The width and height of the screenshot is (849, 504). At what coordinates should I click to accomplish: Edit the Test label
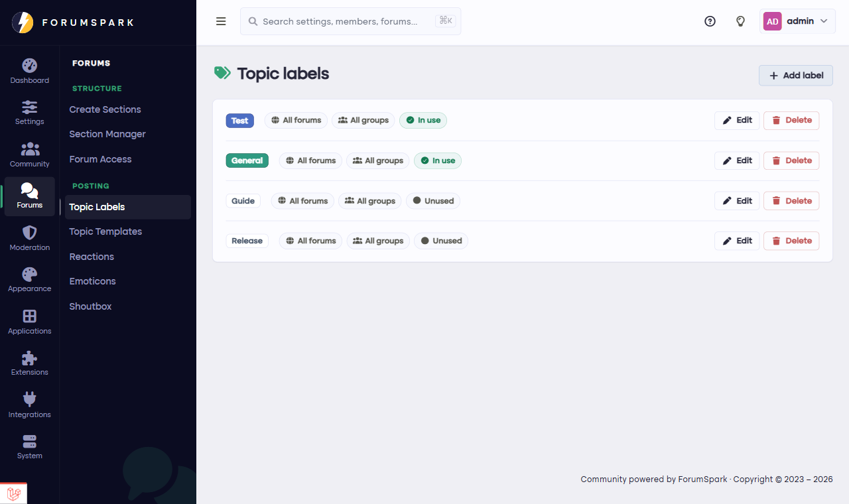point(737,121)
